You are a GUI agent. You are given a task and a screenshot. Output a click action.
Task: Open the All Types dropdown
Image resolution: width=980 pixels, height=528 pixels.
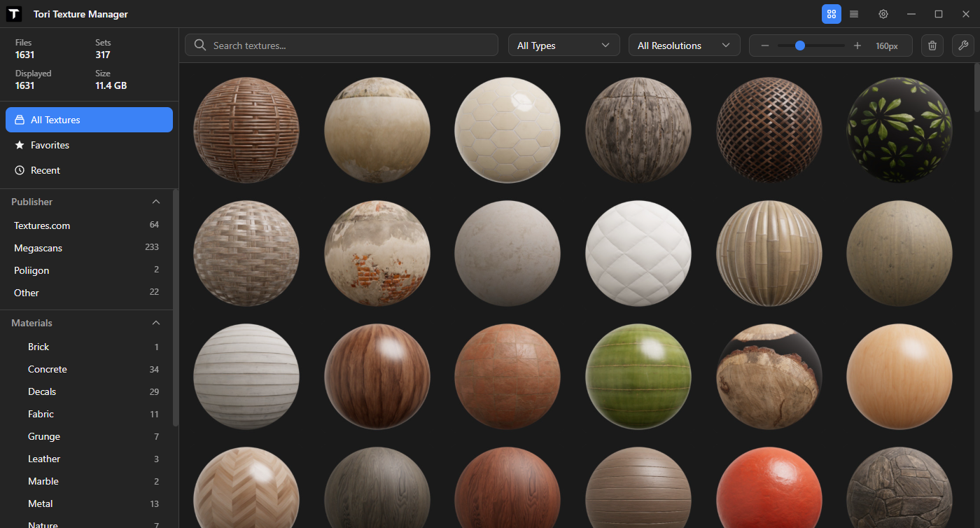click(563, 46)
